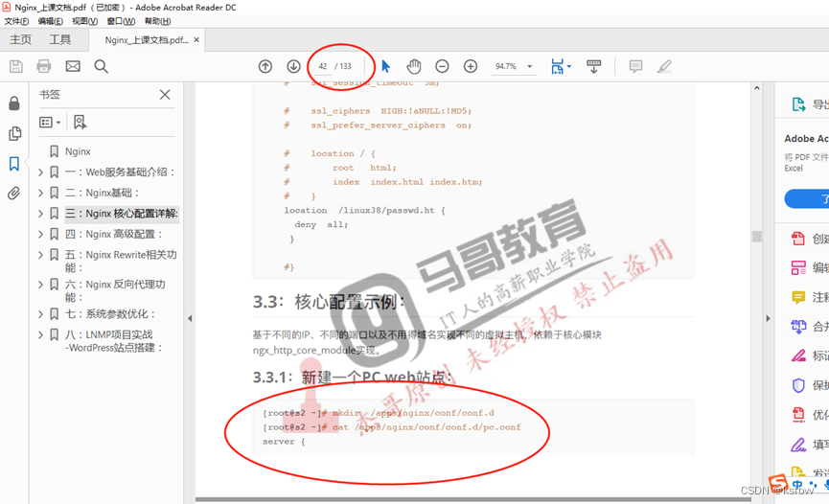Expand bookmark 六：Nginx 反向代理功能
Viewport: 829px width, 504px height.
coord(40,285)
